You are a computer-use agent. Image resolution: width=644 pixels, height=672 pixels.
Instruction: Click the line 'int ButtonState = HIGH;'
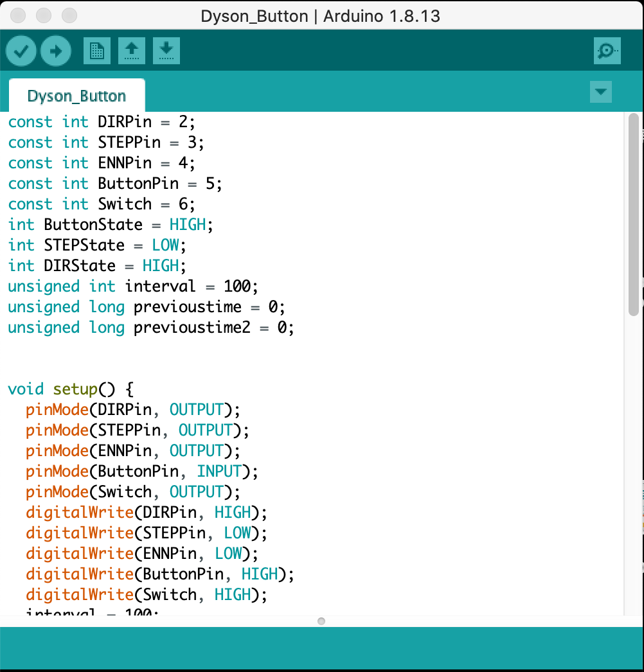111,225
